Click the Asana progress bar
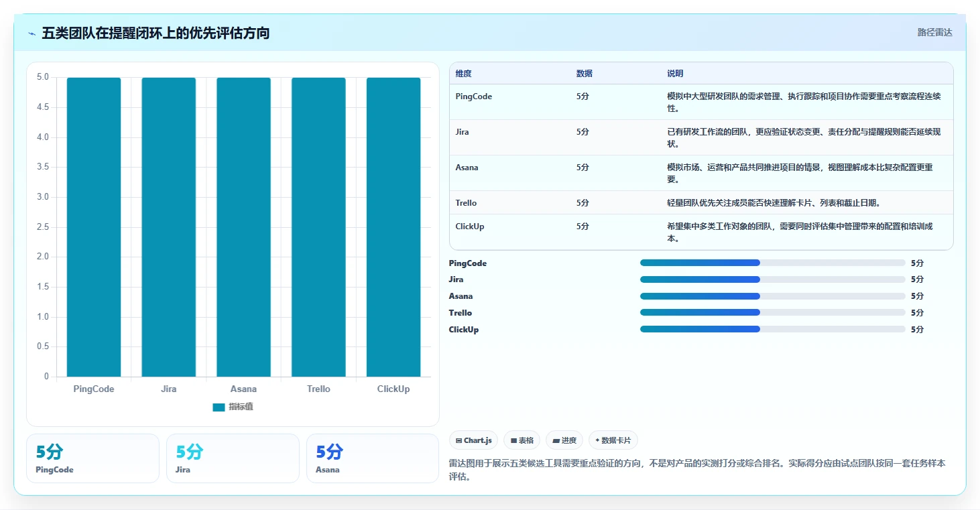Image resolution: width=980 pixels, height=510 pixels. tap(772, 296)
